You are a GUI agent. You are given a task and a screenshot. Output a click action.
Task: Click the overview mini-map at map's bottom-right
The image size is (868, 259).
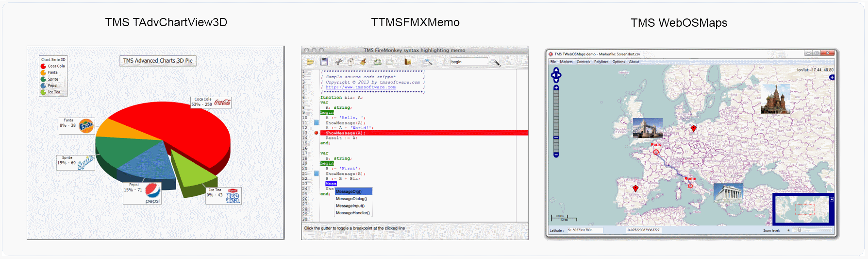click(x=802, y=209)
